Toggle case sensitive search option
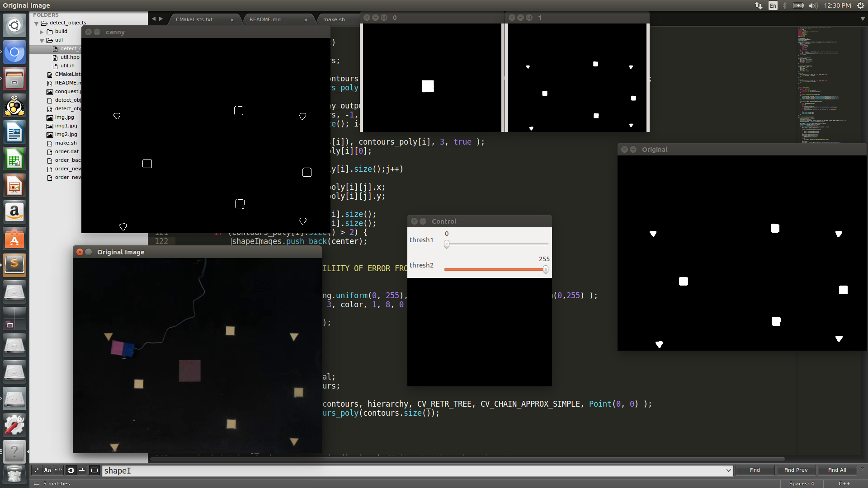Viewport: 868px width, 488px height. click(47, 470)
